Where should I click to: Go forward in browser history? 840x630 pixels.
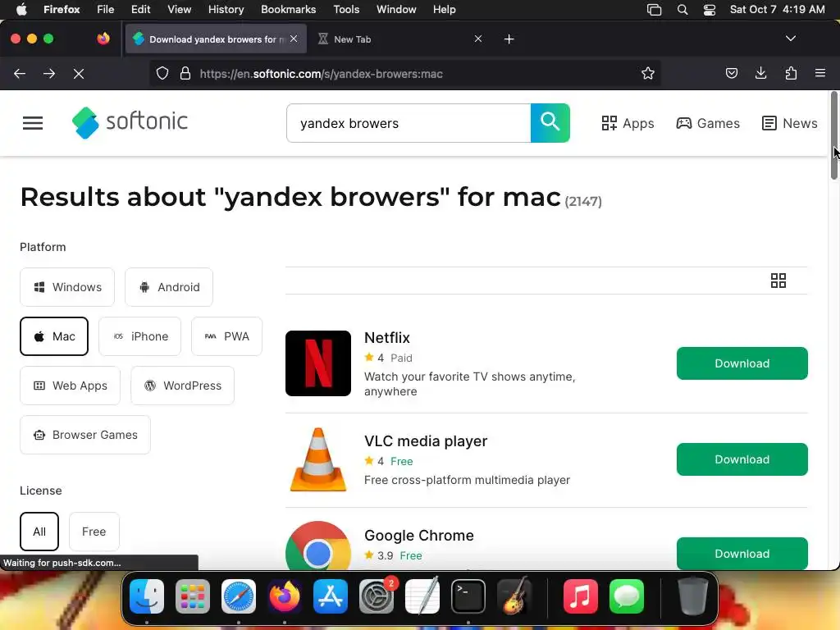pyautogui.click(x=49, y=73)
